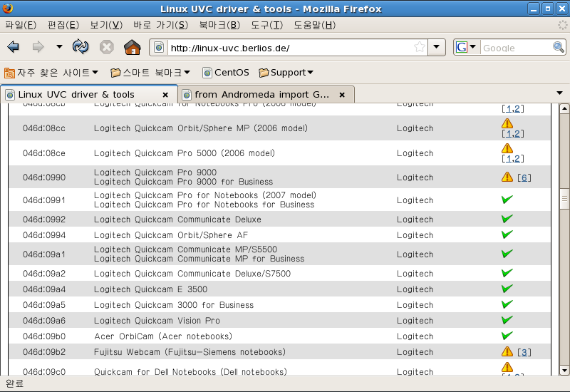
Task: Click the Forward navigation arrow
Action: click(x=38, y=47)
